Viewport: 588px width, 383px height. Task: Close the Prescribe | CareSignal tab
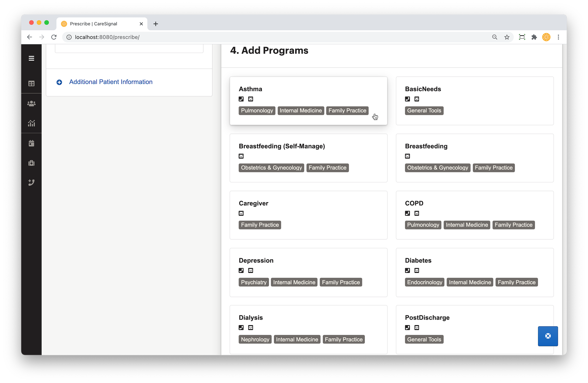coord(141,24)
